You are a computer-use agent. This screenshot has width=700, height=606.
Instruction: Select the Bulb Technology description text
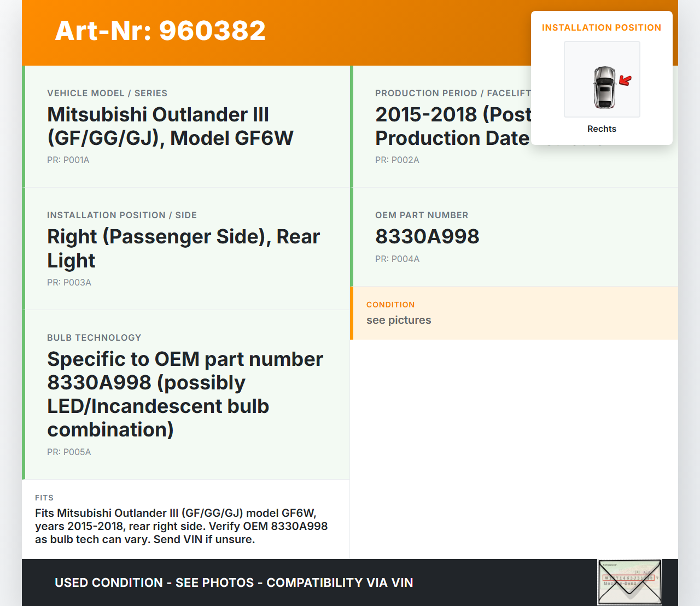click(185, 394)
